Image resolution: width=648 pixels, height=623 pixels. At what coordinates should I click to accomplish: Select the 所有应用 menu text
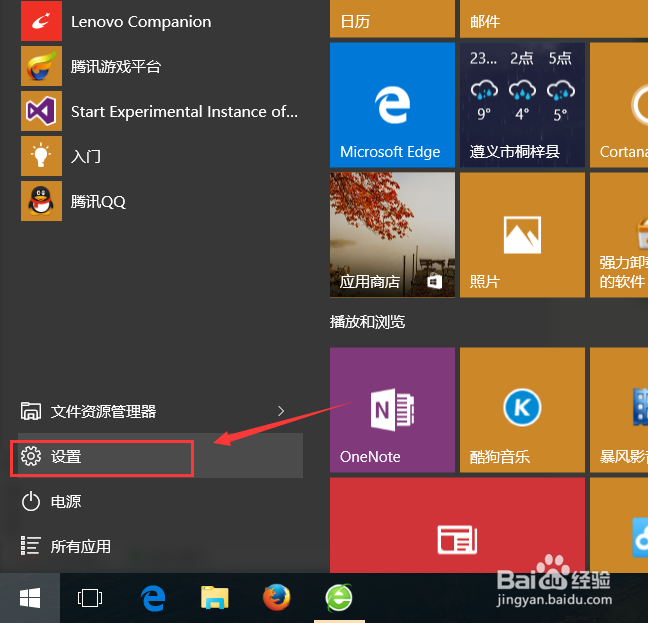point(81,546)
